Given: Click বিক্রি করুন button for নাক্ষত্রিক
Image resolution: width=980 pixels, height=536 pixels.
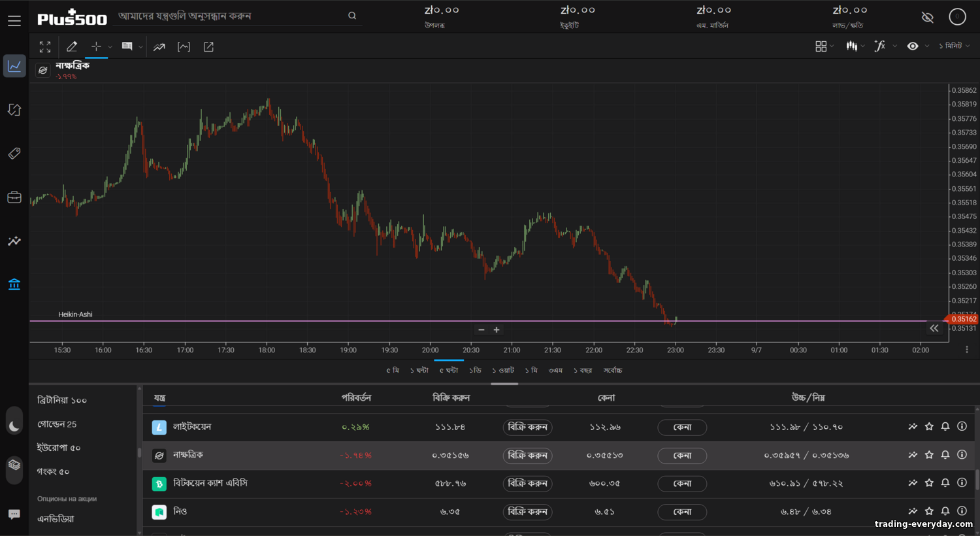Looking at the screenshot, I should click(x=527, y=456).
